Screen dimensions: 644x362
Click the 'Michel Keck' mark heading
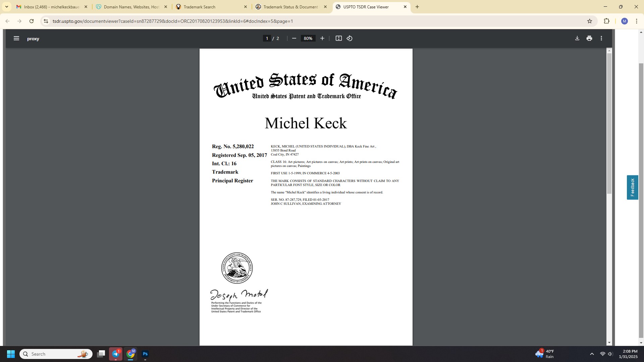306,123
